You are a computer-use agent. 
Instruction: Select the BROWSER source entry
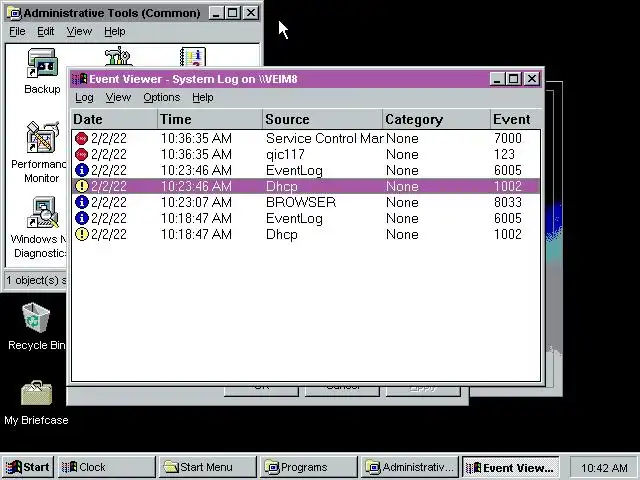(x=301, y=202)
